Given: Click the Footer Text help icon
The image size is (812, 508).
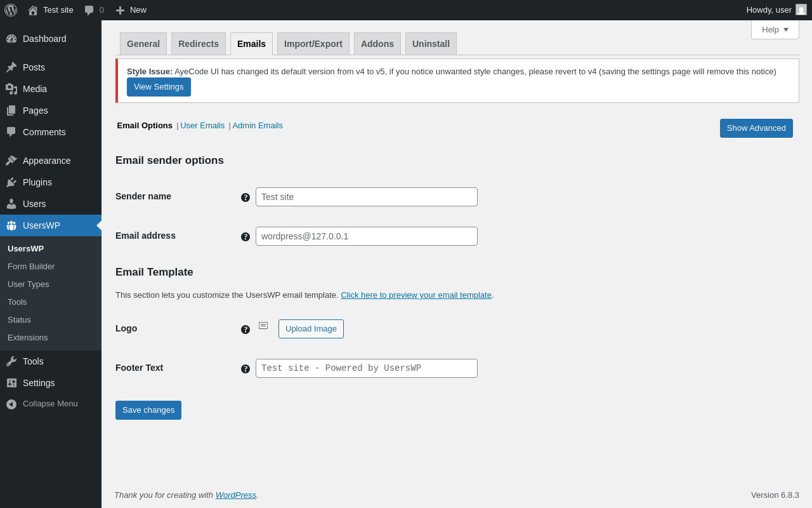Looking at the screenshot, I should (246, 369).
